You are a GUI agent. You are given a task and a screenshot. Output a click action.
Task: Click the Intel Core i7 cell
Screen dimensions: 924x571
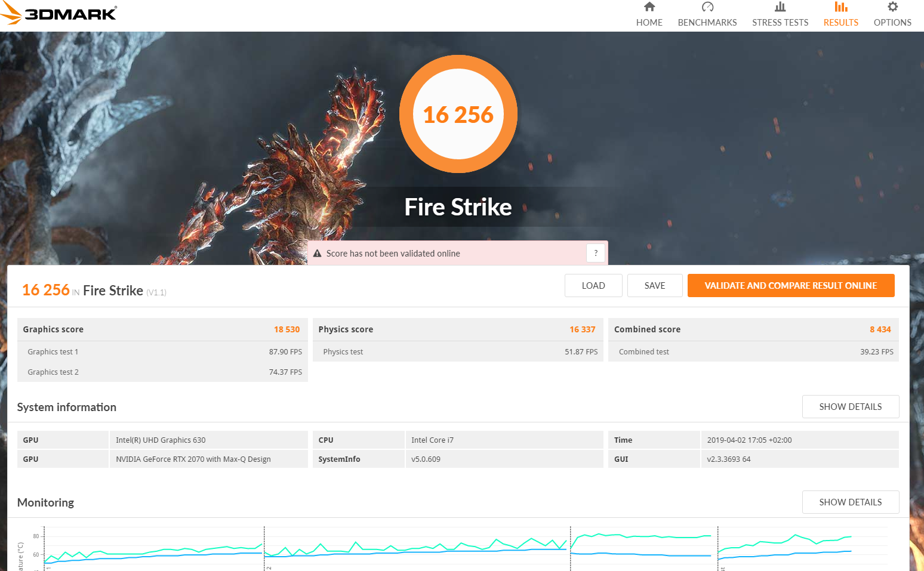(x=504, y=440)
